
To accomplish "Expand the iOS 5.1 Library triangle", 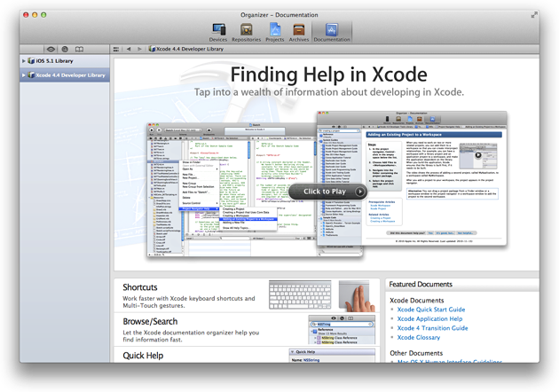I will click(x=24, y=61).
